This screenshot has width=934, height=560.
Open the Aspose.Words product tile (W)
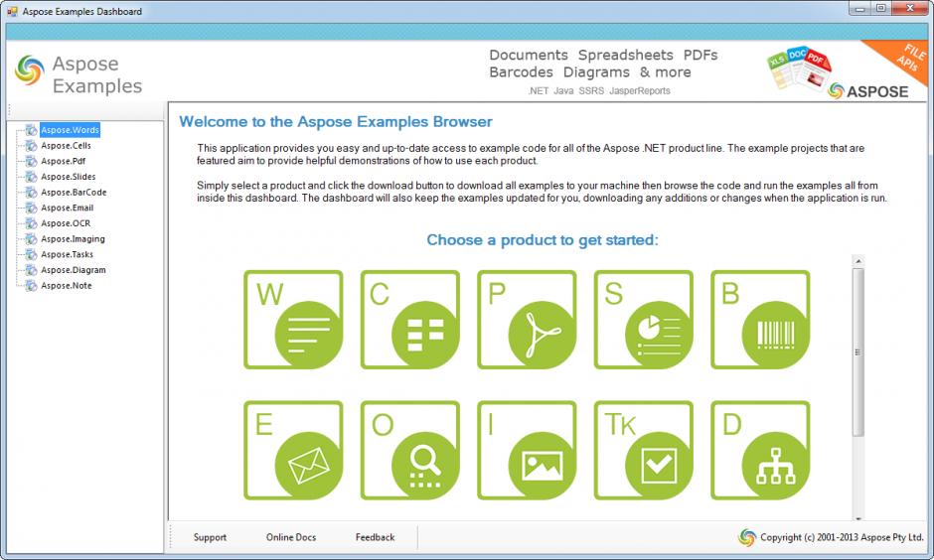293,320
